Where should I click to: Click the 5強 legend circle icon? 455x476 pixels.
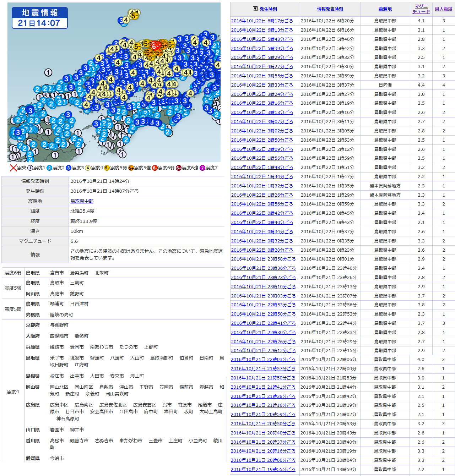click(131, 168)
